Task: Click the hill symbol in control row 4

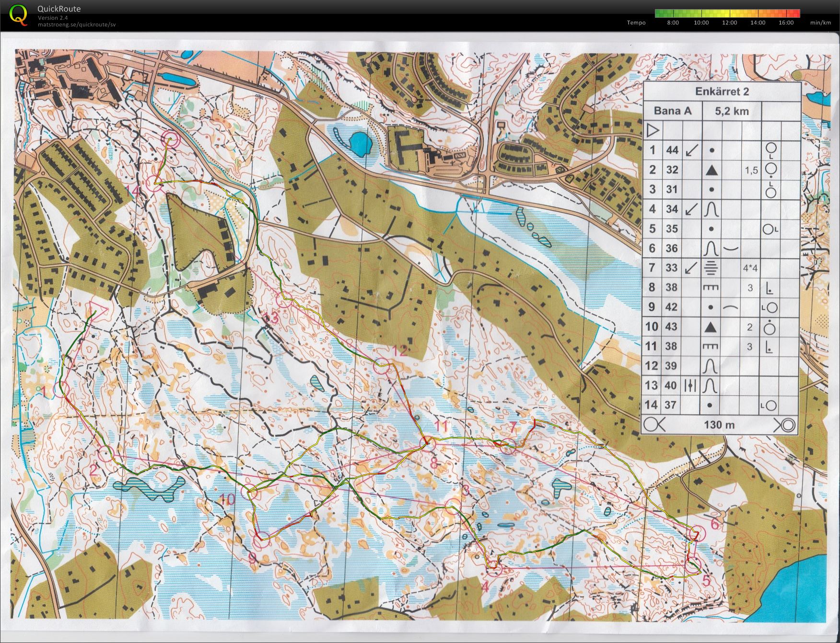Action: 712,209
